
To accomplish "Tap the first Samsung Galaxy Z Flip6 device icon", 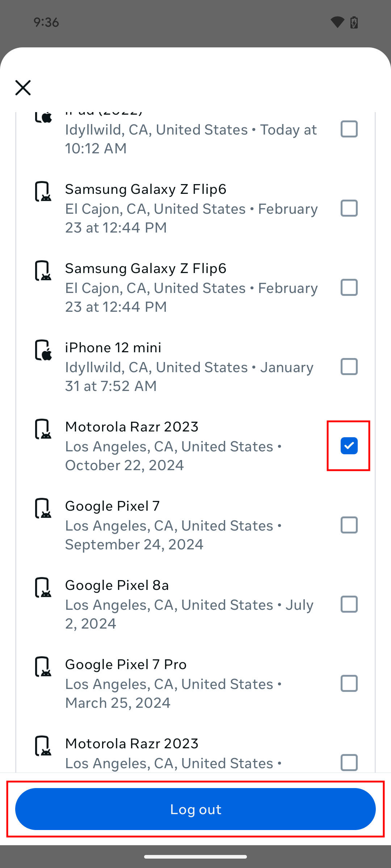I will coord(43,192).
